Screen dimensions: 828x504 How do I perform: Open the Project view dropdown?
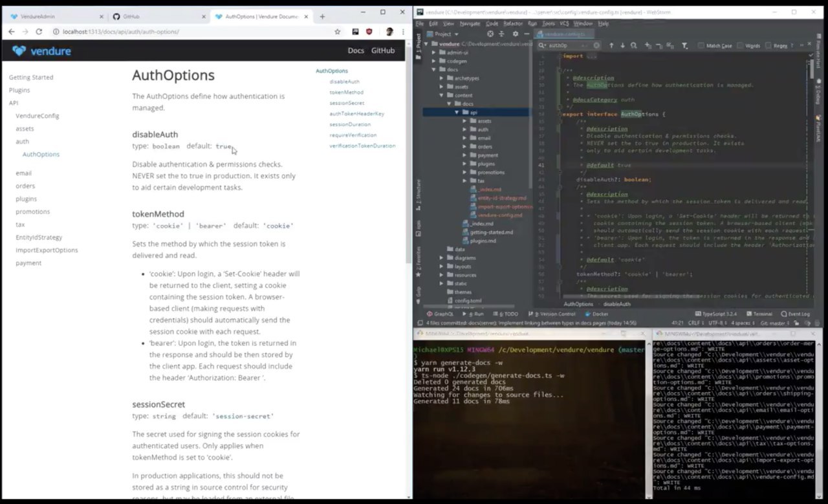pos(446,34)
